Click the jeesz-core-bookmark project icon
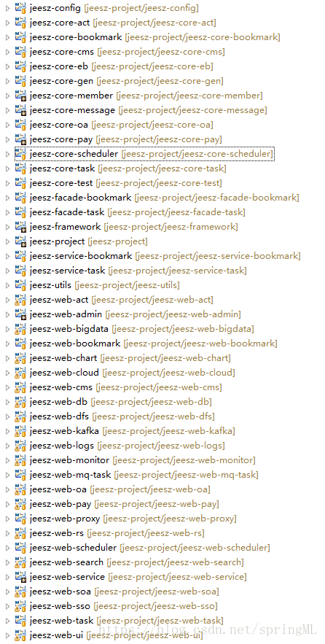 point(20,37)
